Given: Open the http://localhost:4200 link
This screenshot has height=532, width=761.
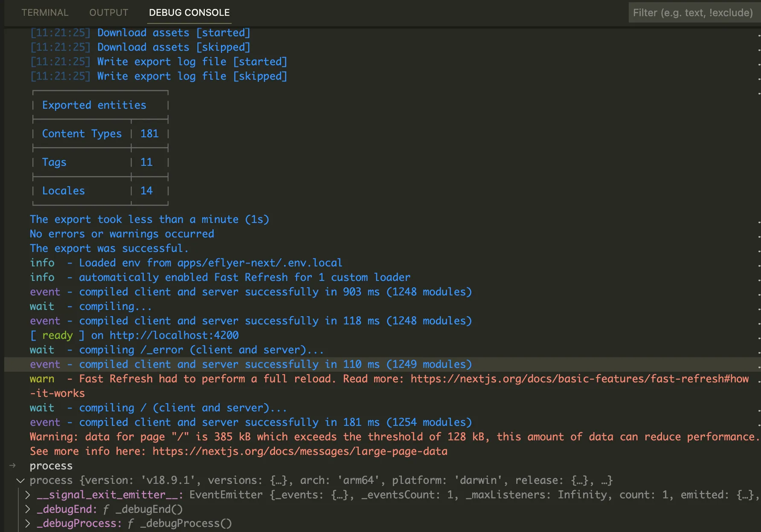Looking at the screenshot, I should pos(174,335).
